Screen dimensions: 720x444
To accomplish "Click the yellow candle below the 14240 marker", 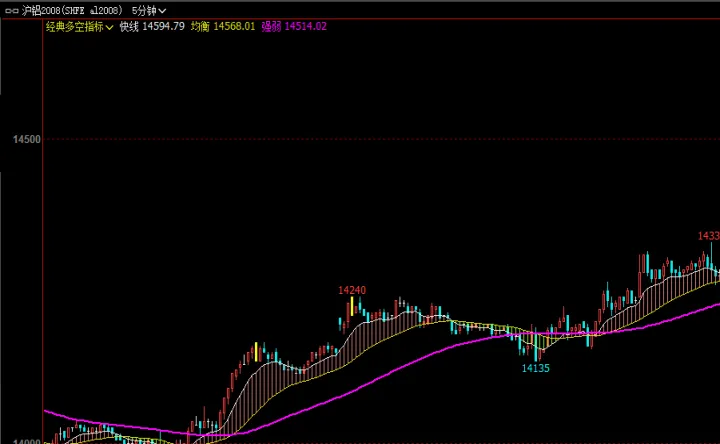I will tap(352, 305).
